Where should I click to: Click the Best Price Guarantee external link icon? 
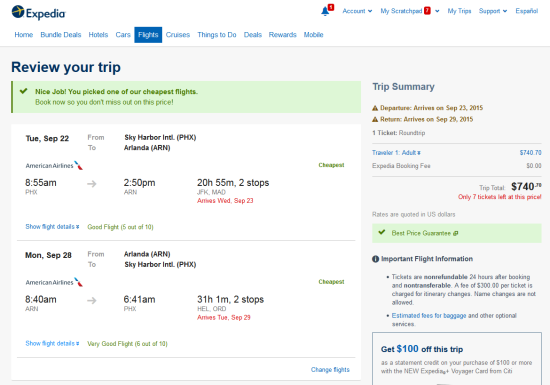(456, 233)
